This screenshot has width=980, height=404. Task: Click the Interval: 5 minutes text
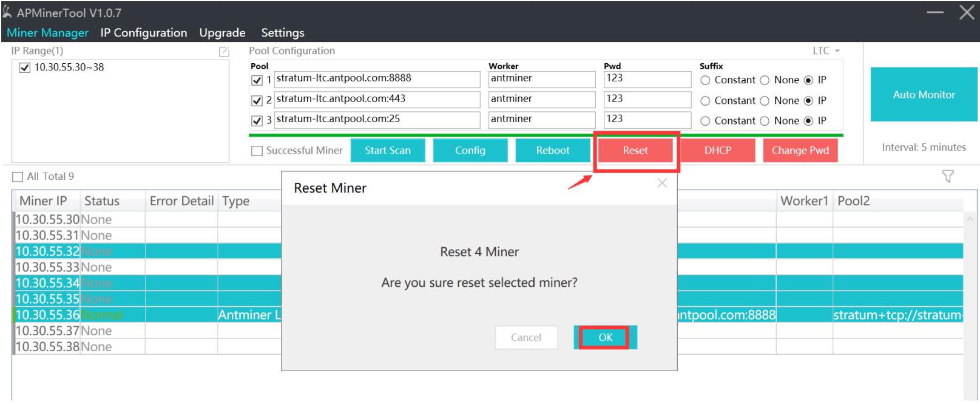coord(924,147)
